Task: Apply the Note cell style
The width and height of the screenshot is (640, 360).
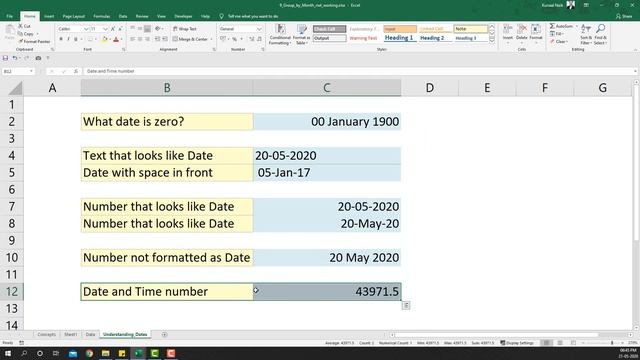Action: (470, 29)
